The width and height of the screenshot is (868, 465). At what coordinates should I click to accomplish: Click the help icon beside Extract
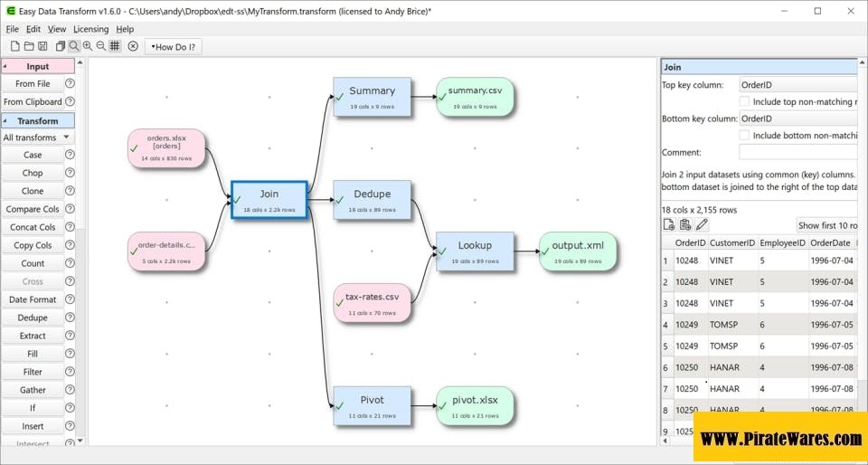(70, 336)
